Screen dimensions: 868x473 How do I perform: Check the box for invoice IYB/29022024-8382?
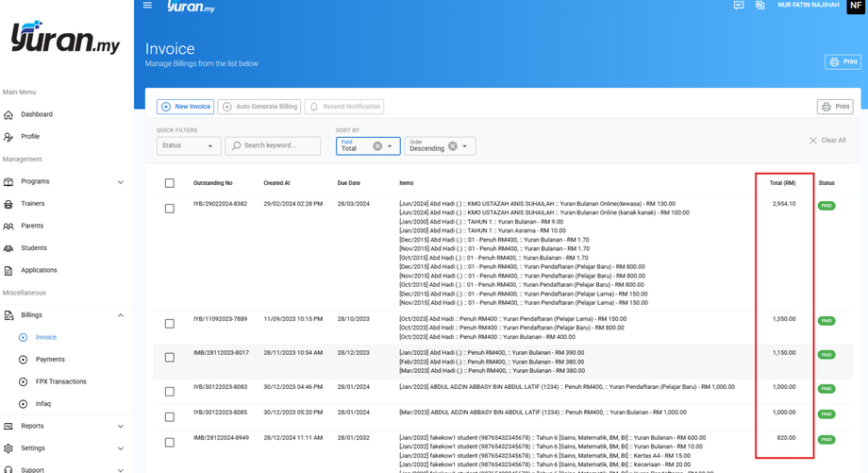(170, 209)
